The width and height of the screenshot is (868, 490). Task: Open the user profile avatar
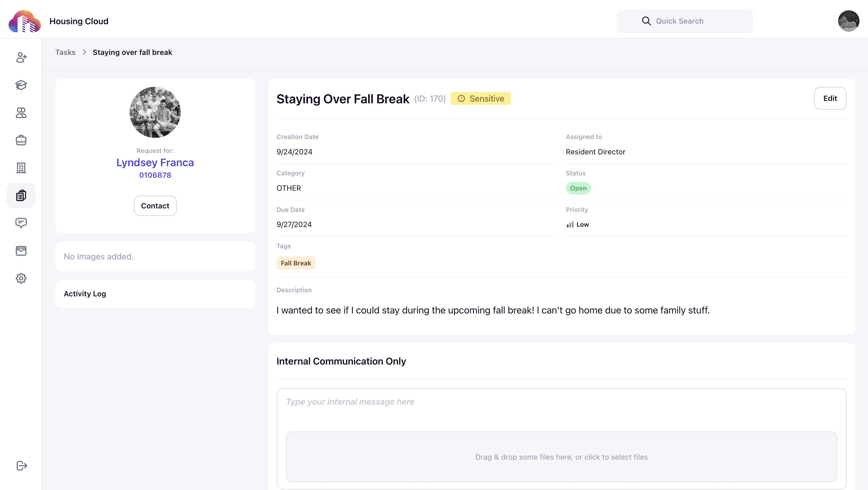pos(849,21)
